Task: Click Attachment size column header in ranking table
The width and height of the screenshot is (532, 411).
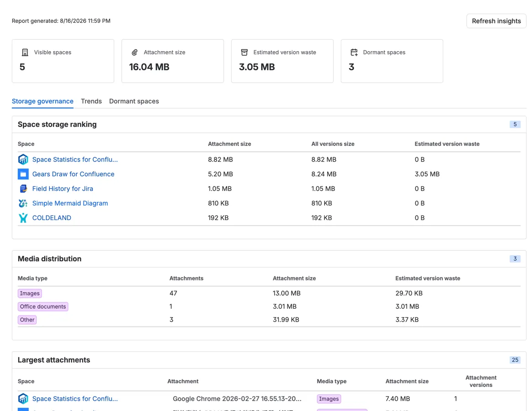Action: coord(229,144)
